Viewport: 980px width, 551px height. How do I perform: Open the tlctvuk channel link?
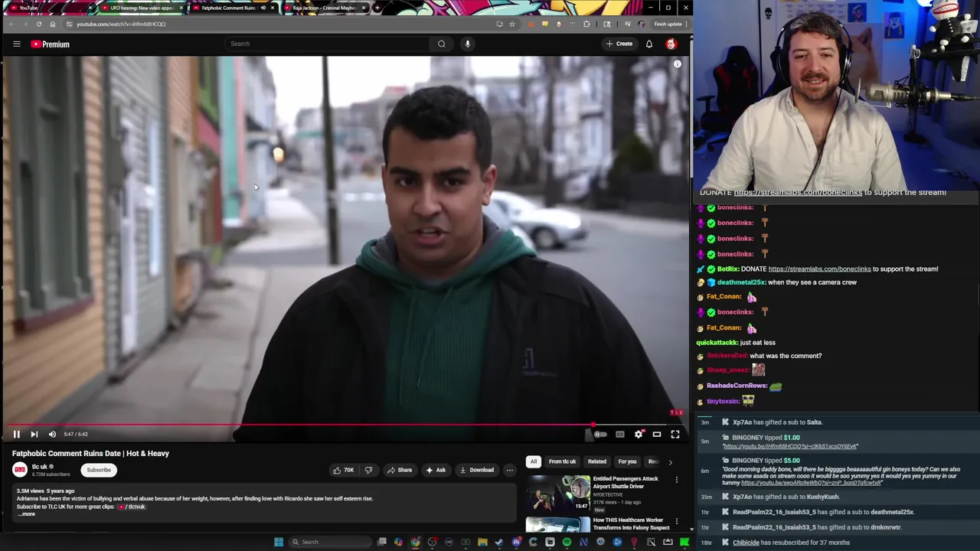tap(132, 507)
